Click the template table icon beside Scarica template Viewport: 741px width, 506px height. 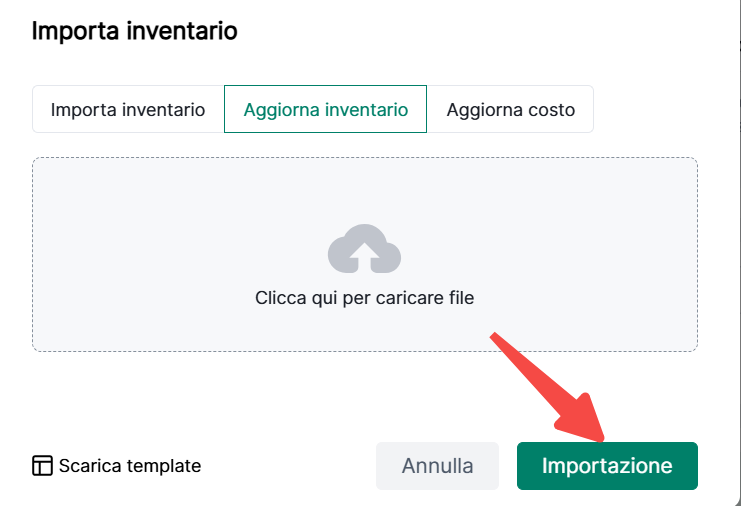point(43,466)
